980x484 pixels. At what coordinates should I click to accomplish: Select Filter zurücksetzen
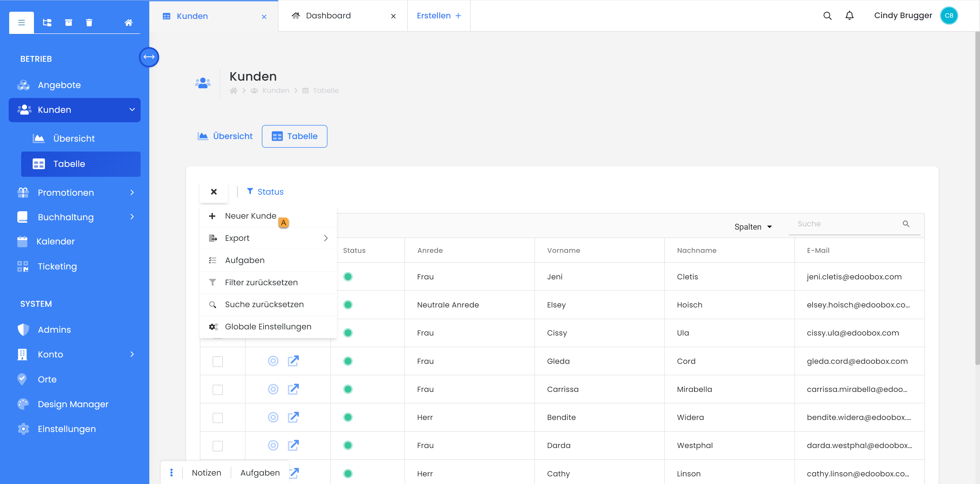268,282
